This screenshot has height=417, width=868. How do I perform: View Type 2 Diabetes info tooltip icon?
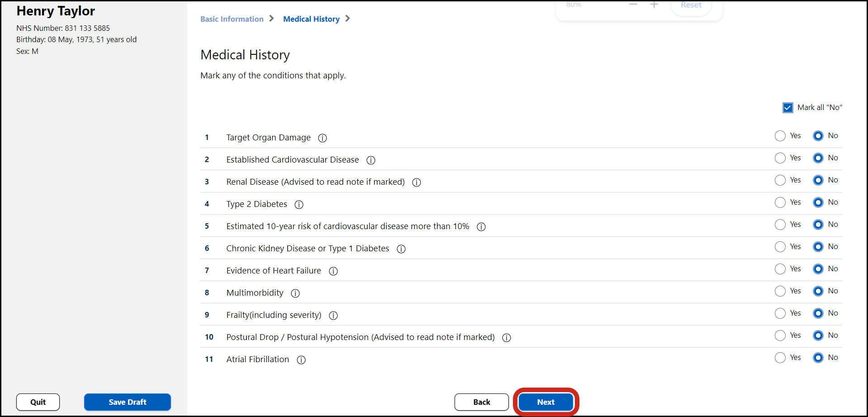[x=299, y=205]
